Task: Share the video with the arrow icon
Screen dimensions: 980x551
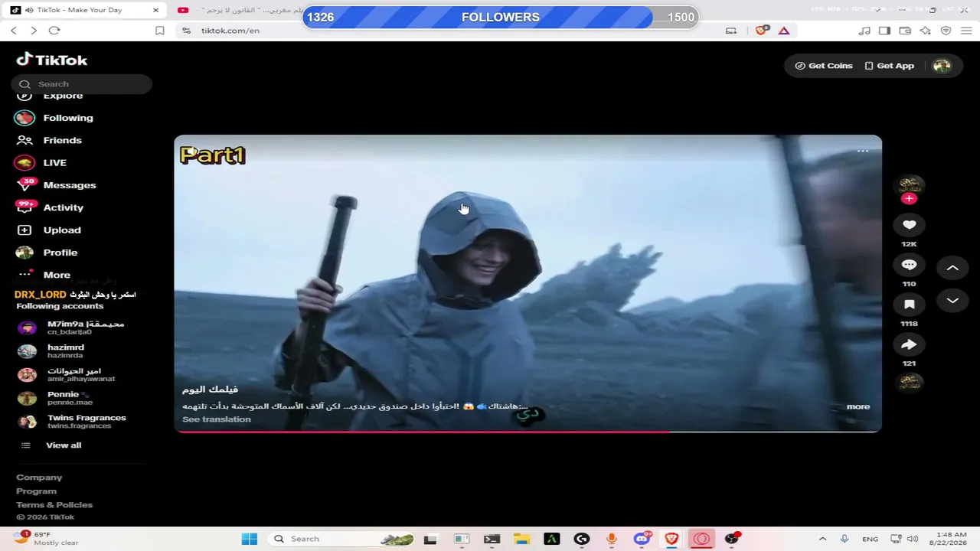Action: pos(909,344)
